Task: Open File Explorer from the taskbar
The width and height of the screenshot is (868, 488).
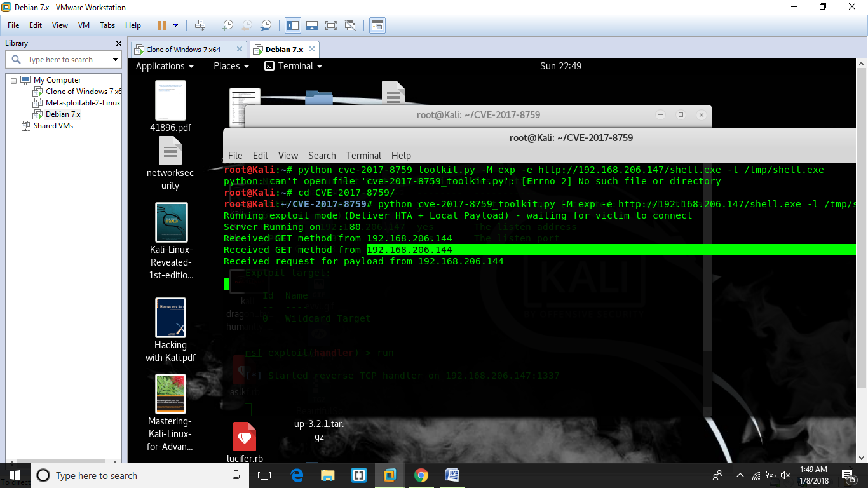Action: pos(328,475)
